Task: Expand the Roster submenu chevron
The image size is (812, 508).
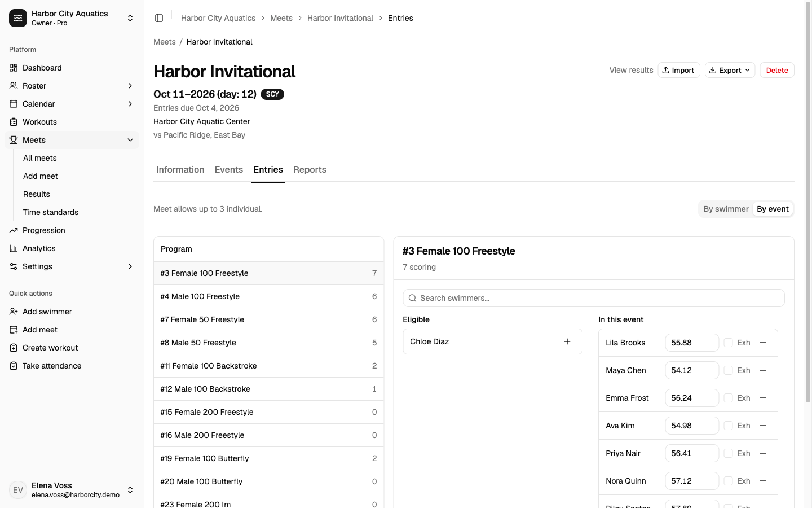Action: [x=130, y=86]
